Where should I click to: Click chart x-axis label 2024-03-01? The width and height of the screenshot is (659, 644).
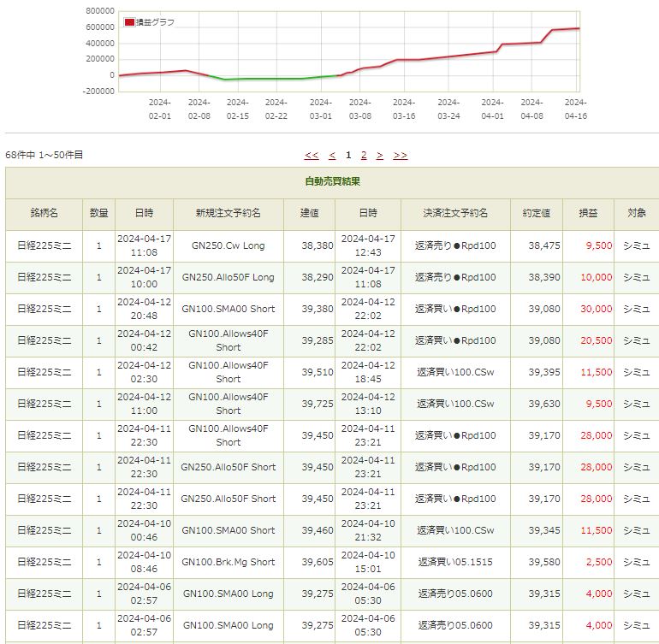(x=321, y=109)
